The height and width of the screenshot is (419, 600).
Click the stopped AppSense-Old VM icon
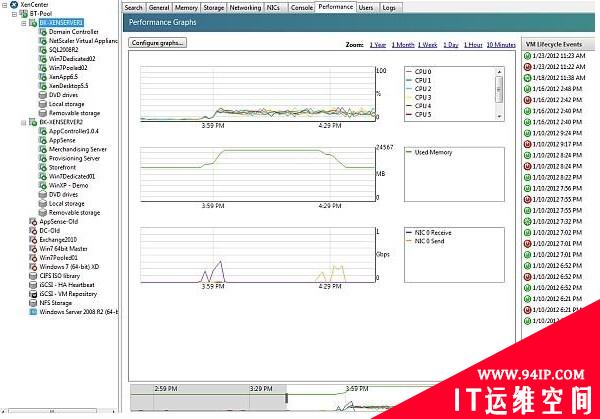tap(33, 222)
